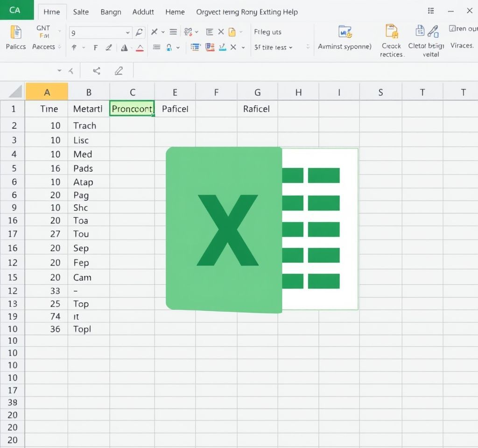Open dropdown arrow beside people group icon
Screen dimensions: 478x448
pos(197,32)
